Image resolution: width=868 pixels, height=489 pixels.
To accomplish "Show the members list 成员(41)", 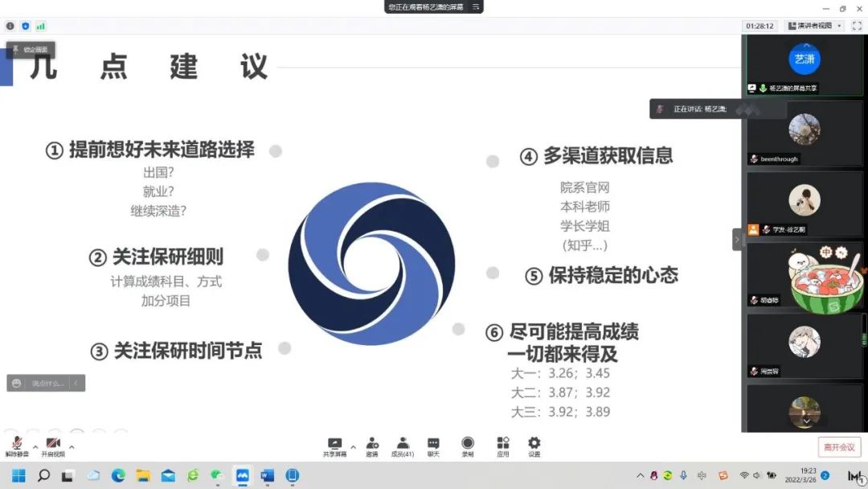I will tap(403, 447).
